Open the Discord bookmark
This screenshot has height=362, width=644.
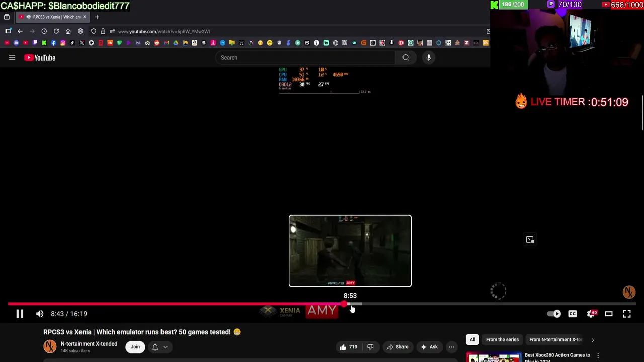coord(16,43)
